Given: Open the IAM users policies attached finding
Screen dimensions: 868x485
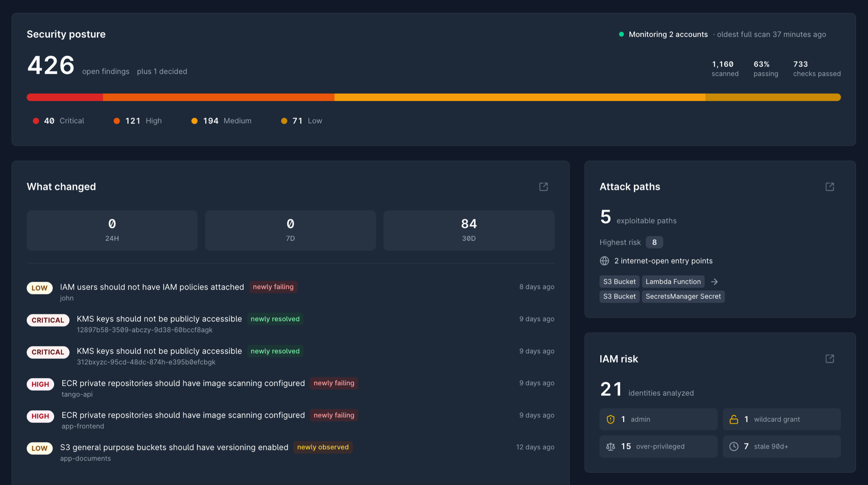Looking at the screenshot, I should coord(290,292).
